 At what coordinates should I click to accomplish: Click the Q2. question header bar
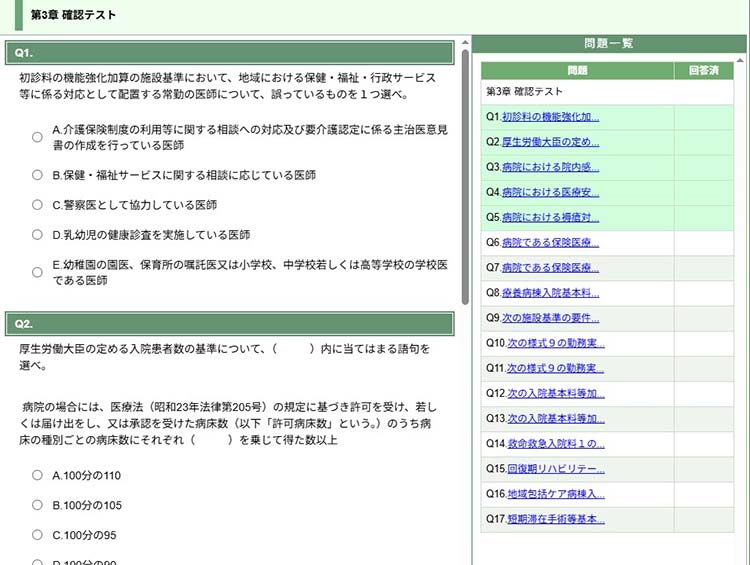pos(230,324)
